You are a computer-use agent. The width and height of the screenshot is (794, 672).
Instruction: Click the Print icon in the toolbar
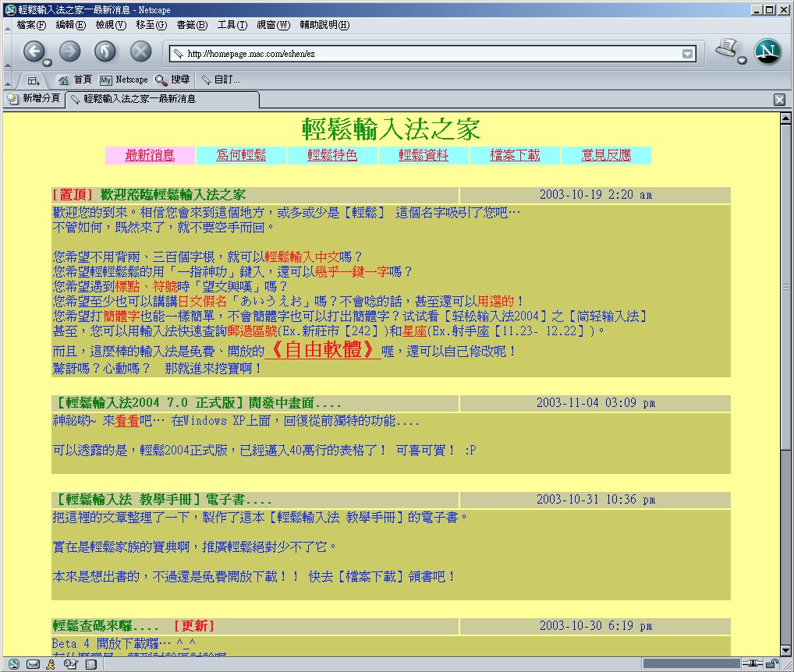(x=727, y=50)
